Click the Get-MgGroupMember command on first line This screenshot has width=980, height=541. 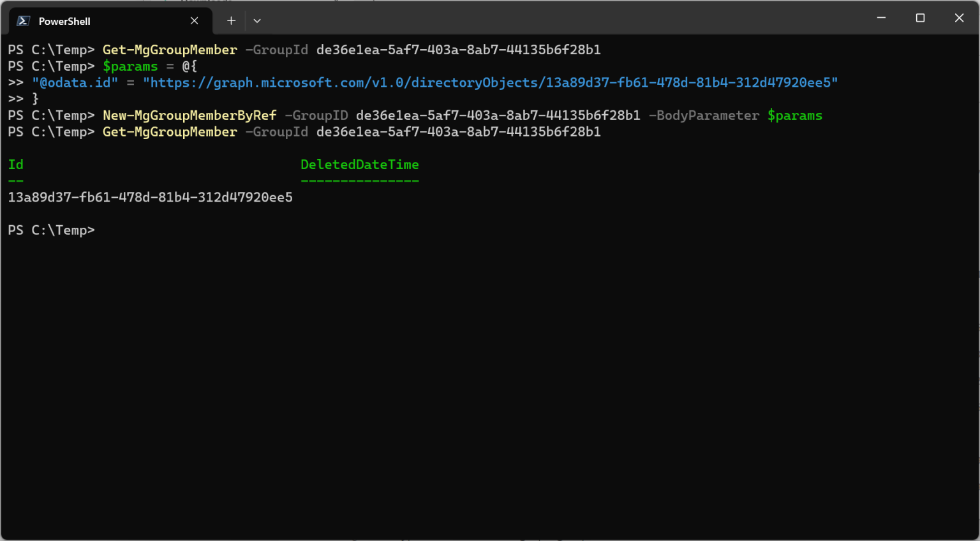pos(170,50)
